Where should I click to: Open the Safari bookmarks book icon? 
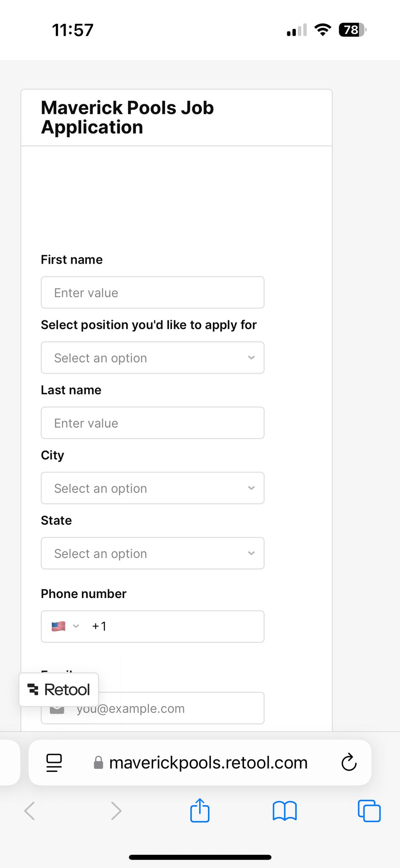[285, 811]
